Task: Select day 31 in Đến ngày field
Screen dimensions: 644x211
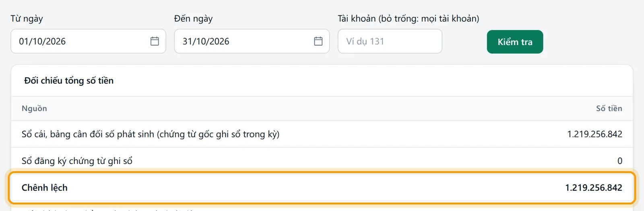Action: tap(187, 41)
